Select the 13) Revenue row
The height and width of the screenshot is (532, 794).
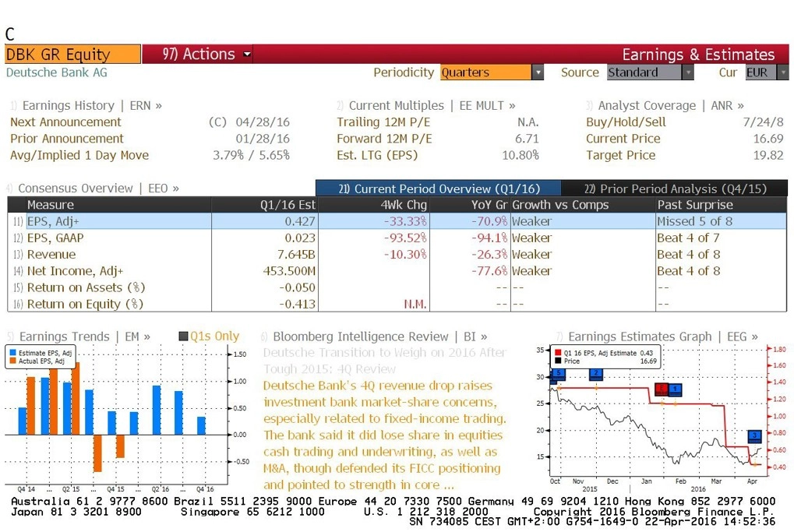click(397, 255)
